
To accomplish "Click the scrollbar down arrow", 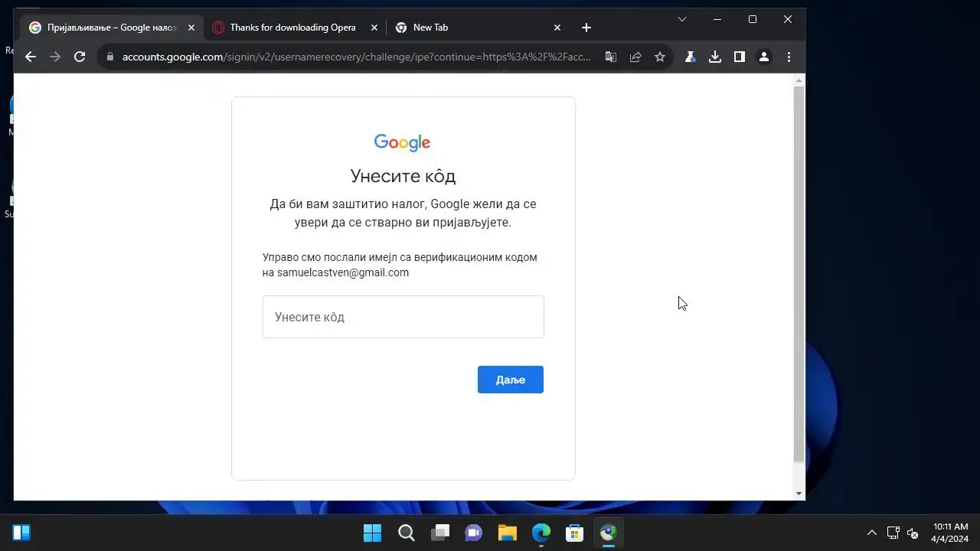I will pos(799,494).
